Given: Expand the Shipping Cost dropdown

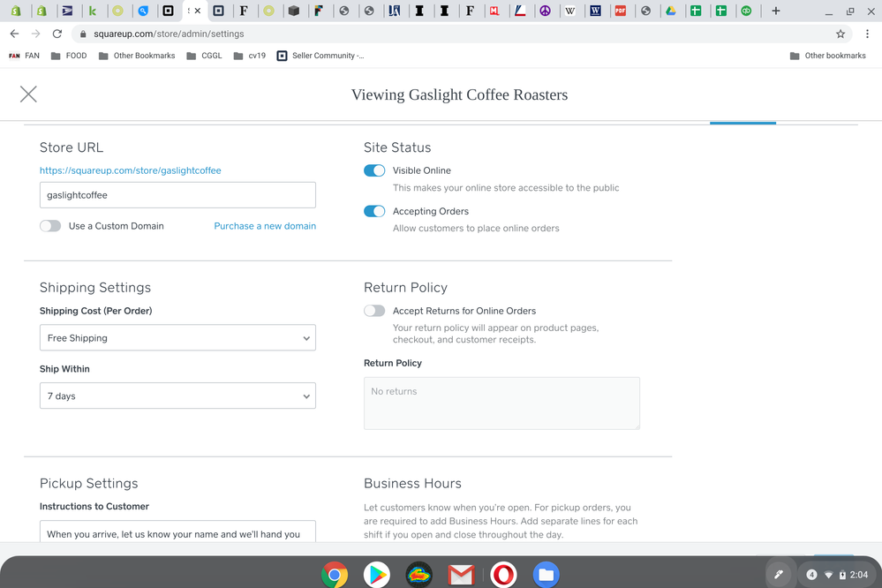Looking at the screenshot, I should (177, 338).
